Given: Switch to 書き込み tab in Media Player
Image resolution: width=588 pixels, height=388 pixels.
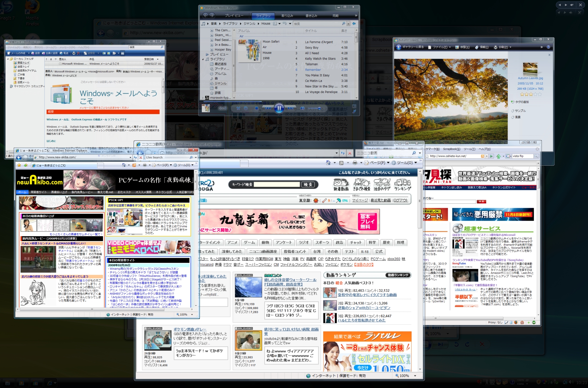Looking at the screenshot, I should pos(311,16).
